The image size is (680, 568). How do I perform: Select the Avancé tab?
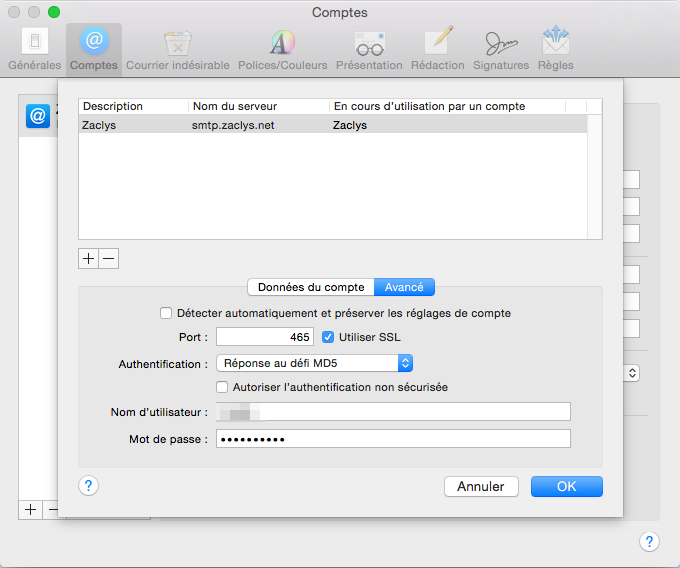pyautogui.click(x=404, y=287)
